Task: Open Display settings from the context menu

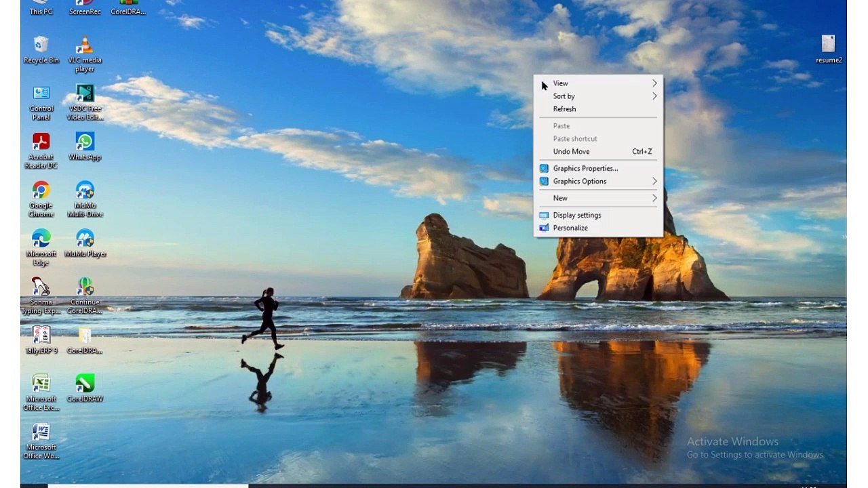Action: click(598, 215)
